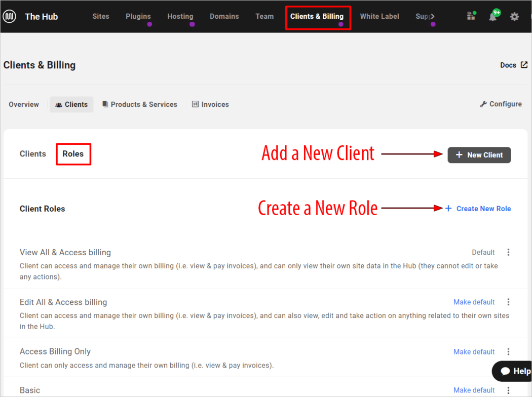Click the receipt icon on the Invoices tab
The image size is (532, 397).
click(196, 104)
